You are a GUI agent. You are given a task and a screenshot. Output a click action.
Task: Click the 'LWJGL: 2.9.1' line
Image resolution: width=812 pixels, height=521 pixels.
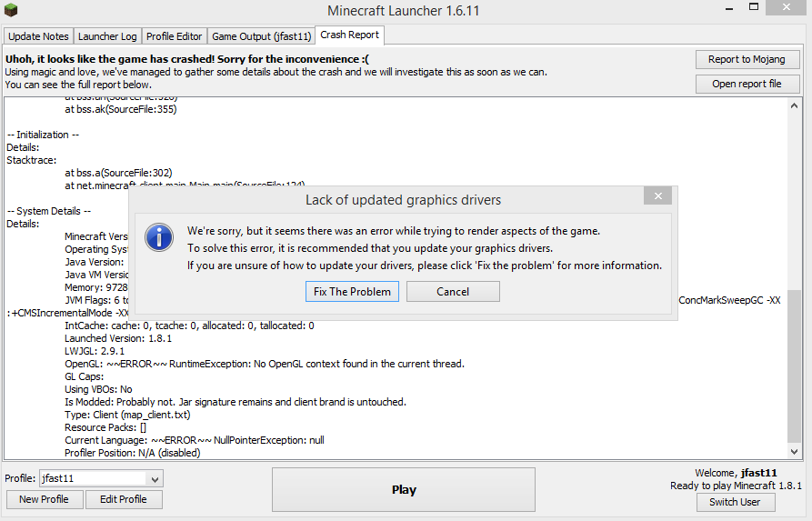pos(95,351)
